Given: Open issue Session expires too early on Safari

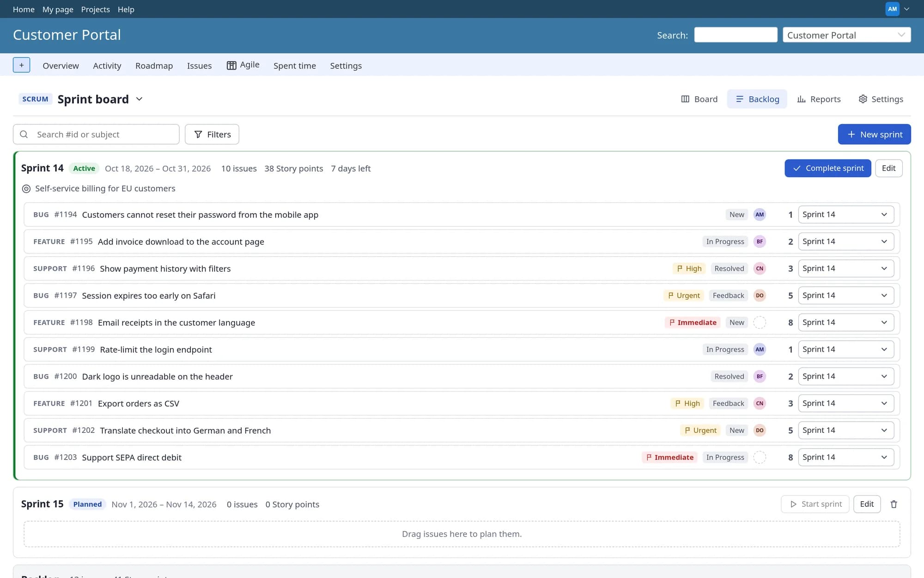Looking at the screenshot, I should (149, 295).
